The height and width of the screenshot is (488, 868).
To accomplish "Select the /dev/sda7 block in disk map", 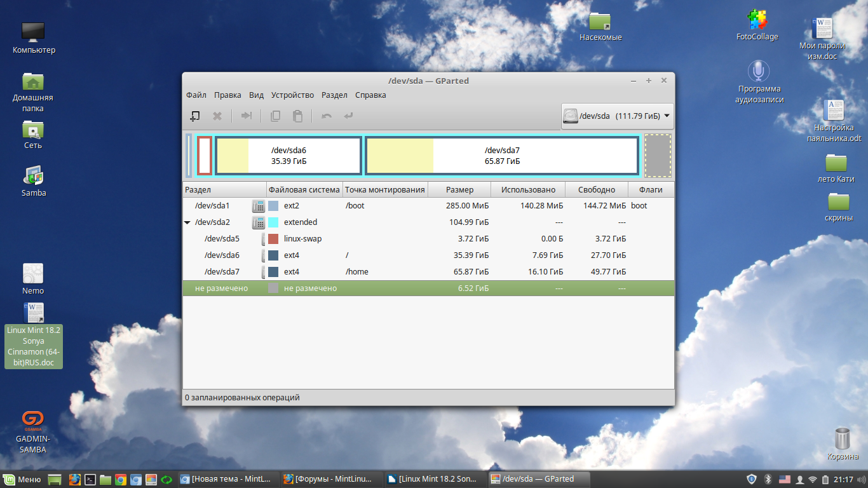I will tap(502, 155).
